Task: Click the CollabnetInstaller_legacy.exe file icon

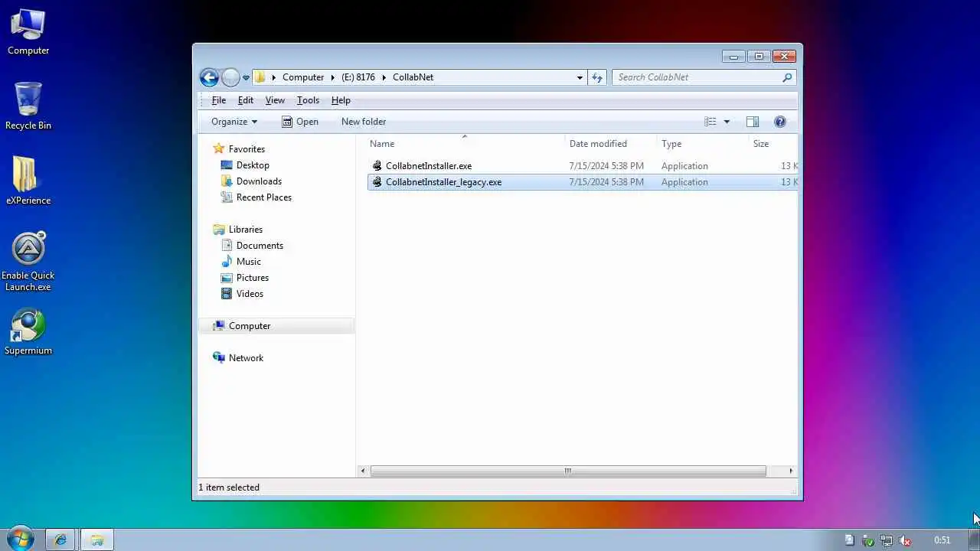Action: (x=377, y=182)
